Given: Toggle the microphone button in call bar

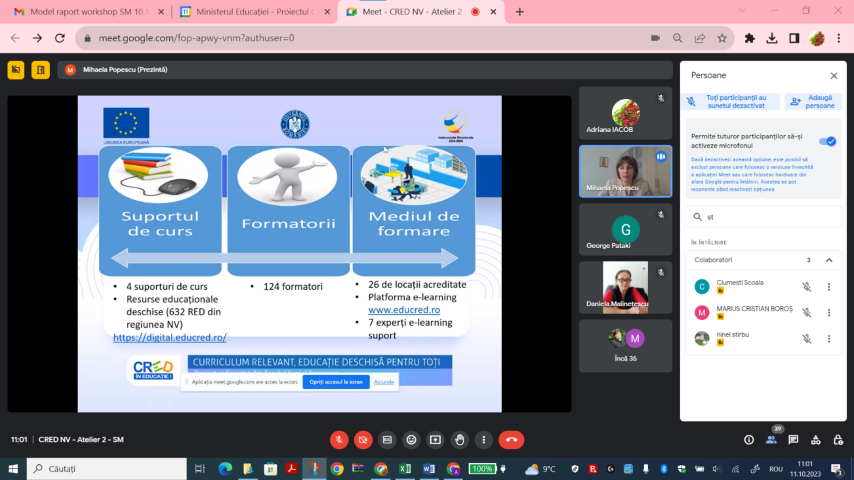Looking at the screenshot, I should (x=339, y=440).
